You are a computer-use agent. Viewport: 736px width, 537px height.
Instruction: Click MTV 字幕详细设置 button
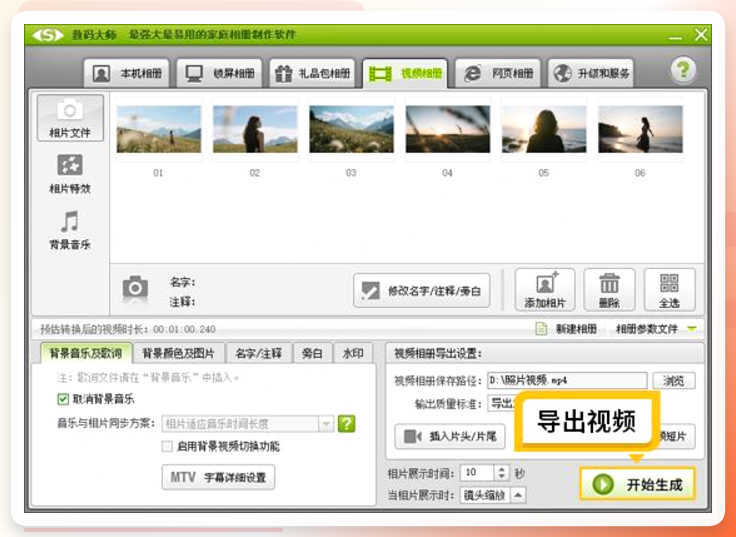[x=218, y=477]
